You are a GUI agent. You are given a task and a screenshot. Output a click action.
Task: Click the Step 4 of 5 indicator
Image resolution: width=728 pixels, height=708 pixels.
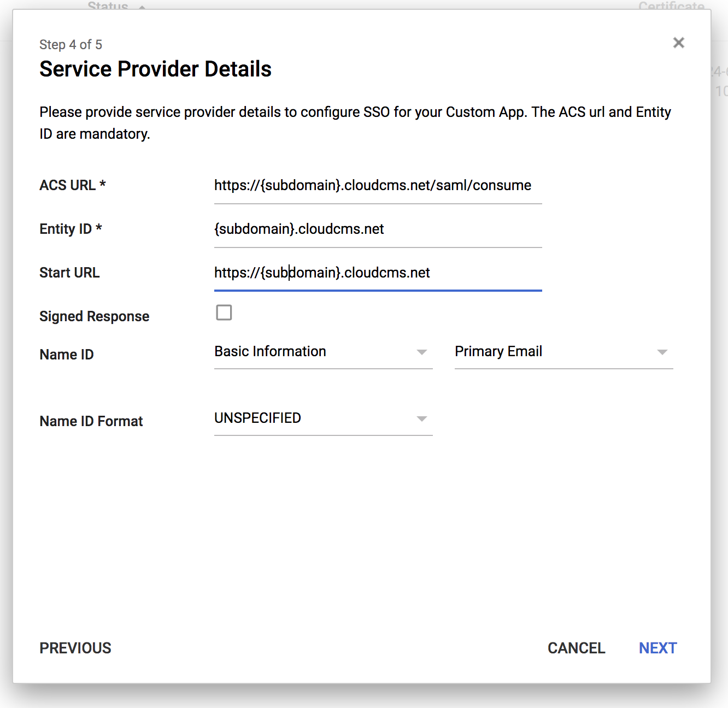[x=71, y=45]
